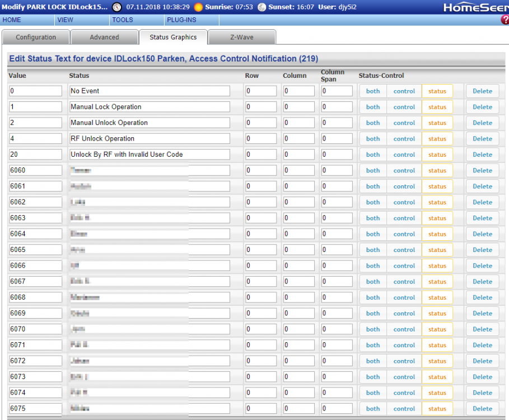Viewport: 509px width, 420px height.
Task: Open the HOME menu
Action: [12, 20]
